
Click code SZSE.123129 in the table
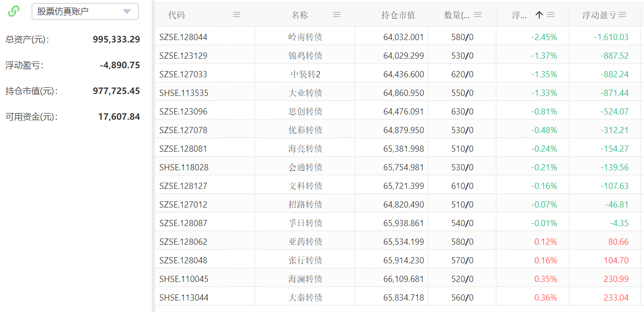click(183, 55)
